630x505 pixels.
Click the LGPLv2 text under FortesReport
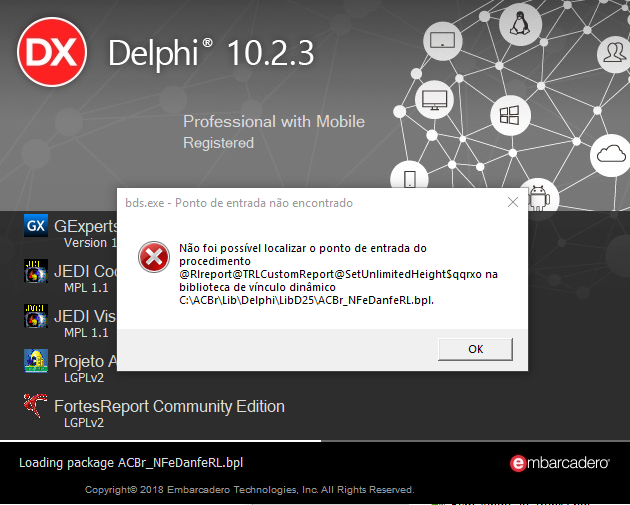pos(84,423)
